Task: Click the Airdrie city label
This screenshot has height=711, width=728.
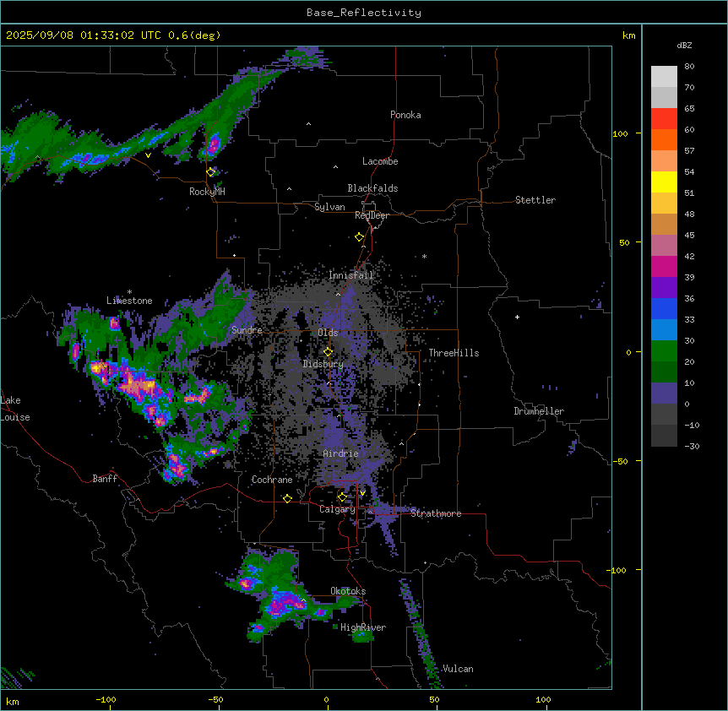Action: coord(340,453)
